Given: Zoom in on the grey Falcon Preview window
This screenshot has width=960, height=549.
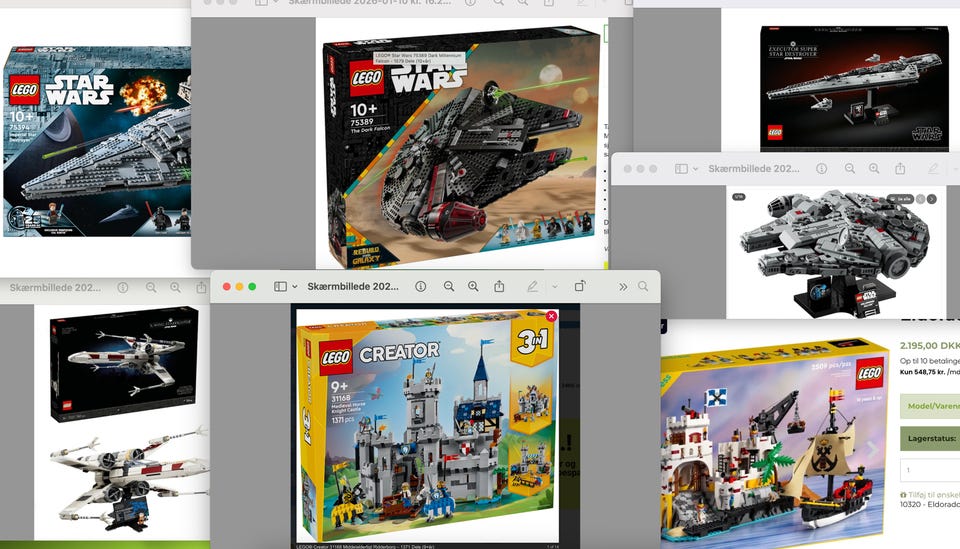Looking at the screenshot, I should pyautogui.click(x=874, y=168).
